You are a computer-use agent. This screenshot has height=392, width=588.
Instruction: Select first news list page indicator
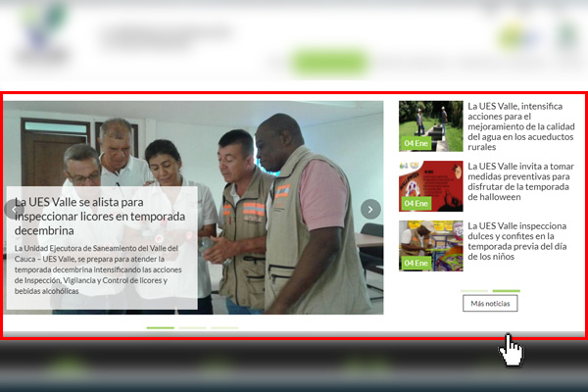click(474, 291)
